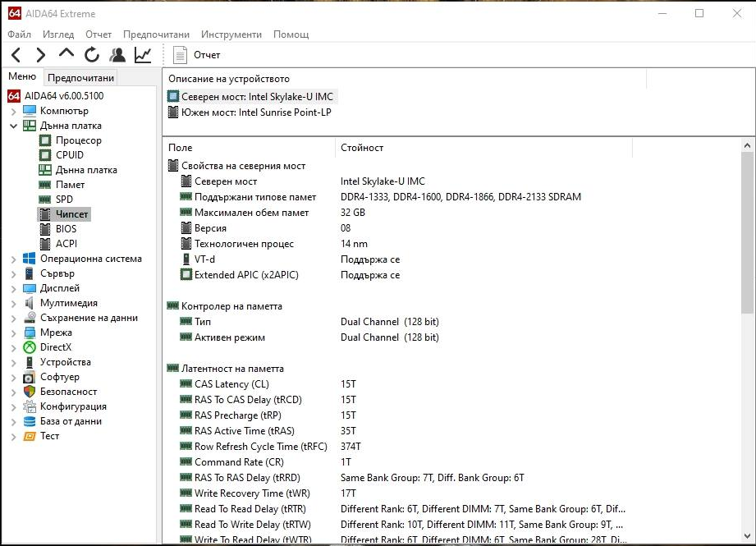
Task: Expand the Мрежа tree node
Action: point(13,333)
